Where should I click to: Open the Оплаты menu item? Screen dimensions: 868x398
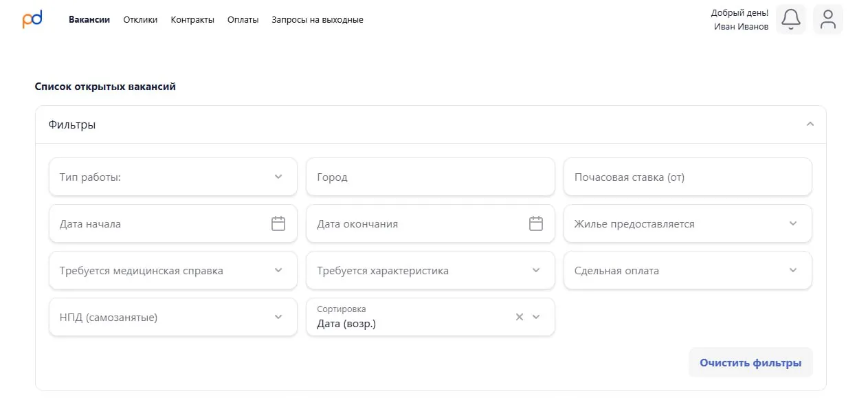click(x=243, y=20)
